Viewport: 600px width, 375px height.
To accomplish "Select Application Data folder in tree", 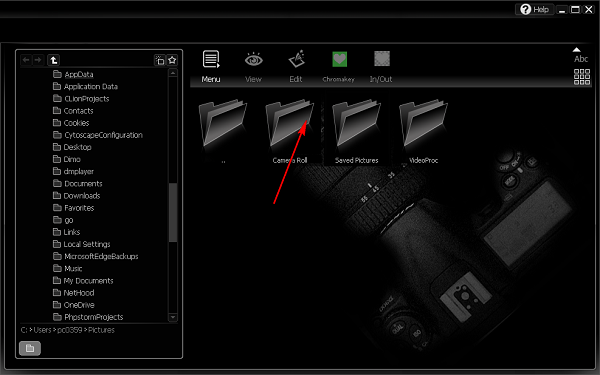I will tap(85, 86).
